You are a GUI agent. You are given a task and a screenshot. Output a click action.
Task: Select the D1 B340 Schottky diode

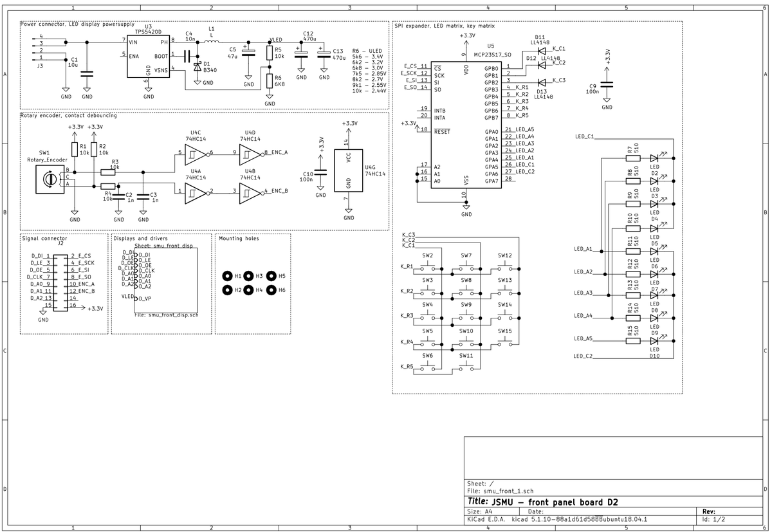[x=198, y=66]
